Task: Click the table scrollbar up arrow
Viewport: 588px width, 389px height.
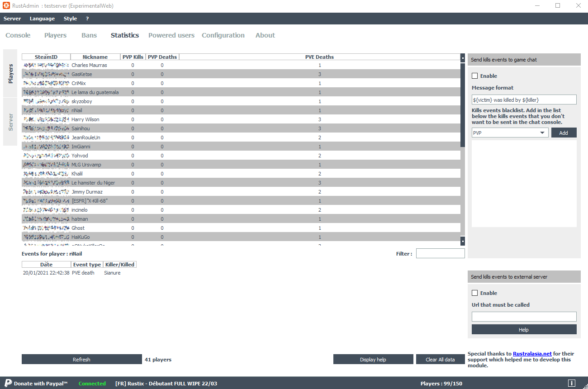Action: [462, 58]
